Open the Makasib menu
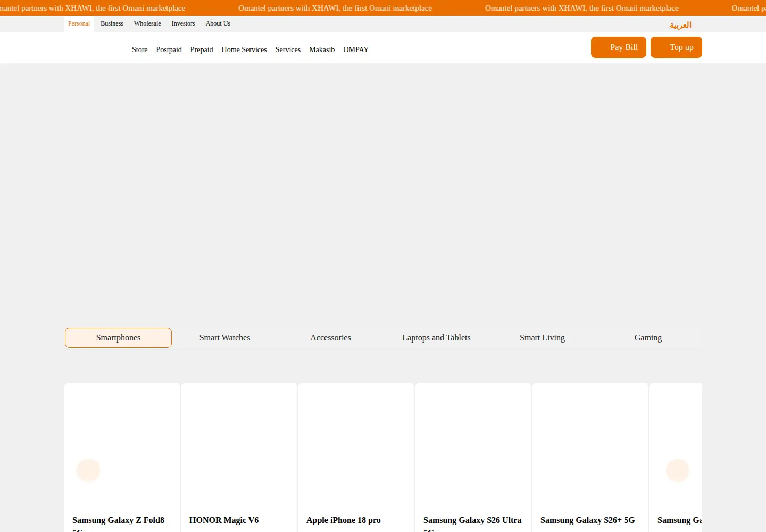Image resolution: width=766 pixels, height=532 pixels. pos(322,49)
